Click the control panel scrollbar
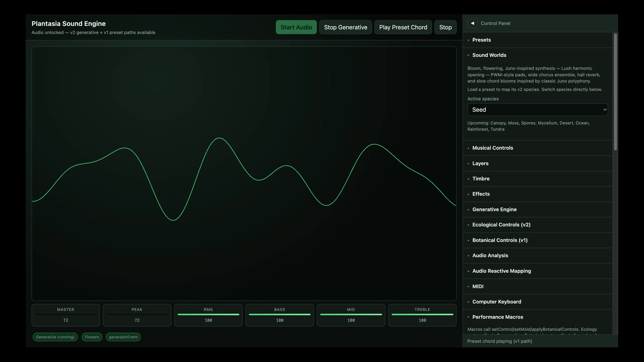 point(615,92)
